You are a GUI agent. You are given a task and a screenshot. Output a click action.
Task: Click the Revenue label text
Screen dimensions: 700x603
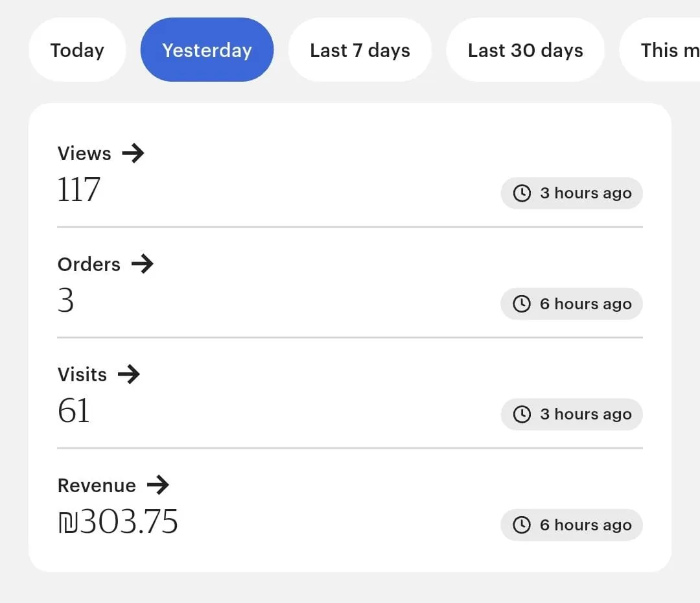[x=97, y=486]
